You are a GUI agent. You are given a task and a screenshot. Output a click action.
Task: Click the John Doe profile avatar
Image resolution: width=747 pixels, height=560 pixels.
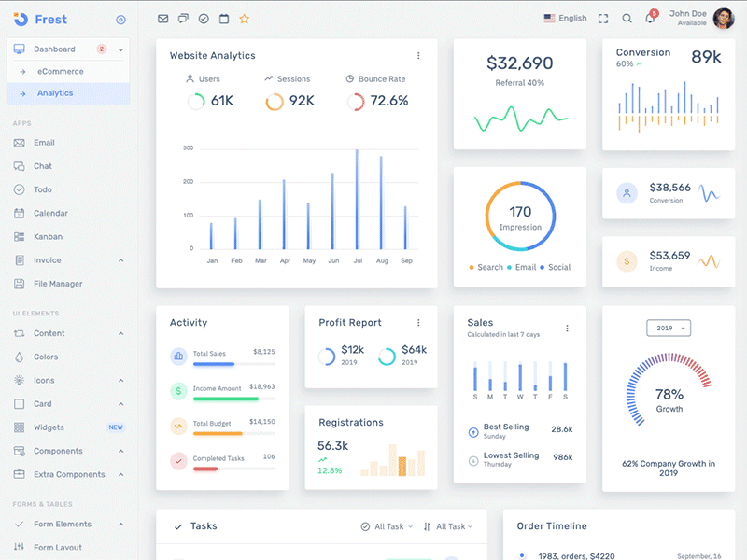[x=723, y=19]
